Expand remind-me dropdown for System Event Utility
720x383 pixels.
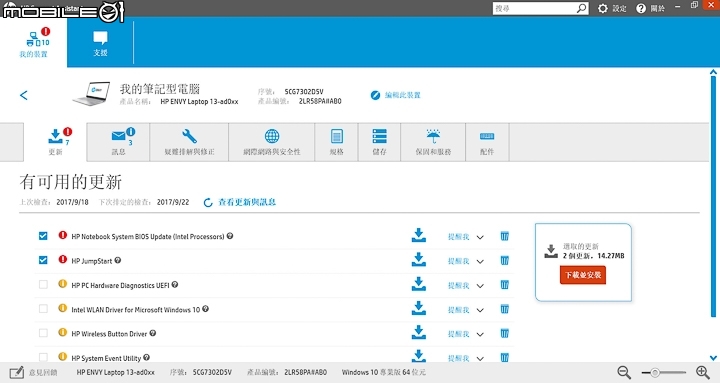click(480, 359)
